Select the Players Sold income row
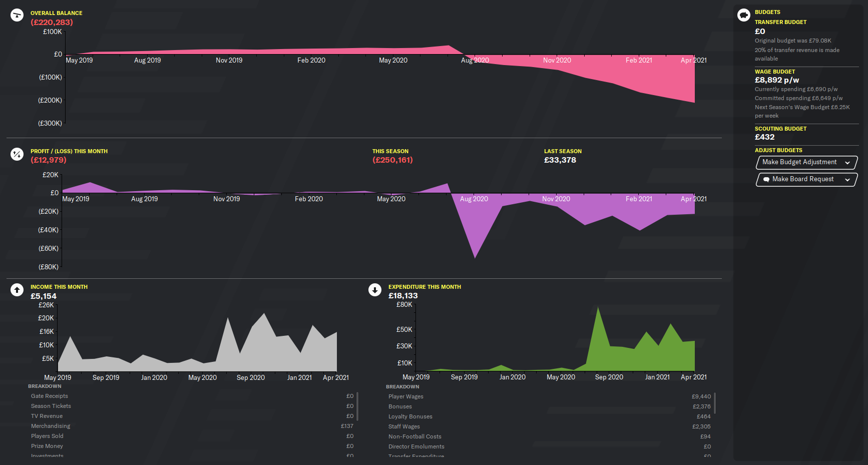 pyautogui.click(x=192, y=436)
